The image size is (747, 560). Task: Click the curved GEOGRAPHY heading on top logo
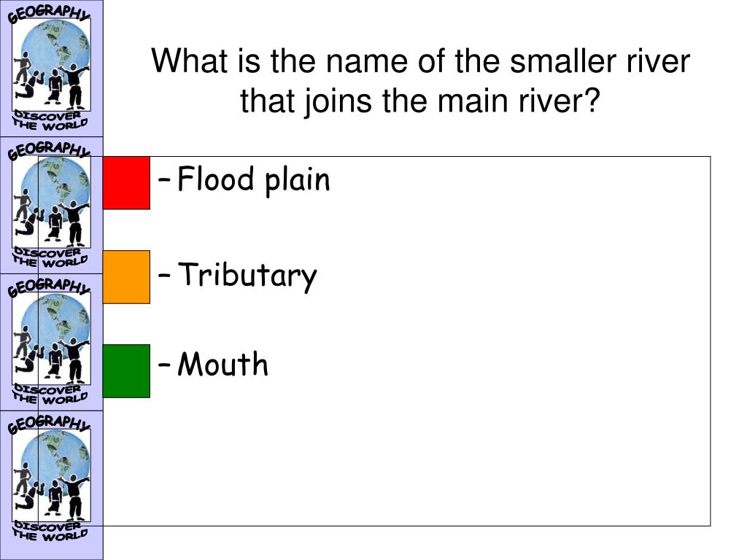pyautogui.click(x=49, y=13)
